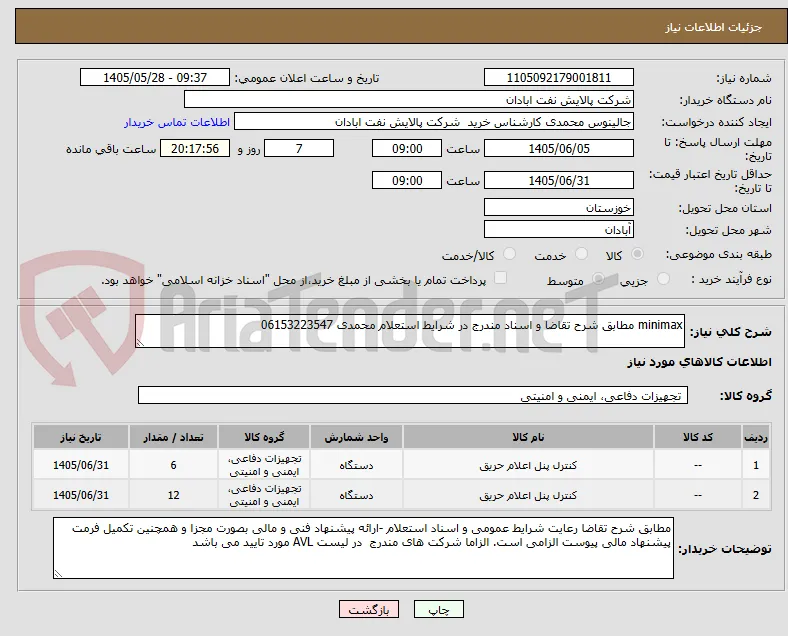The width and height of the screenshot is (788, 636).
Task: Click the تاریخ نیاز column header
Action: (x=81, y=437)
